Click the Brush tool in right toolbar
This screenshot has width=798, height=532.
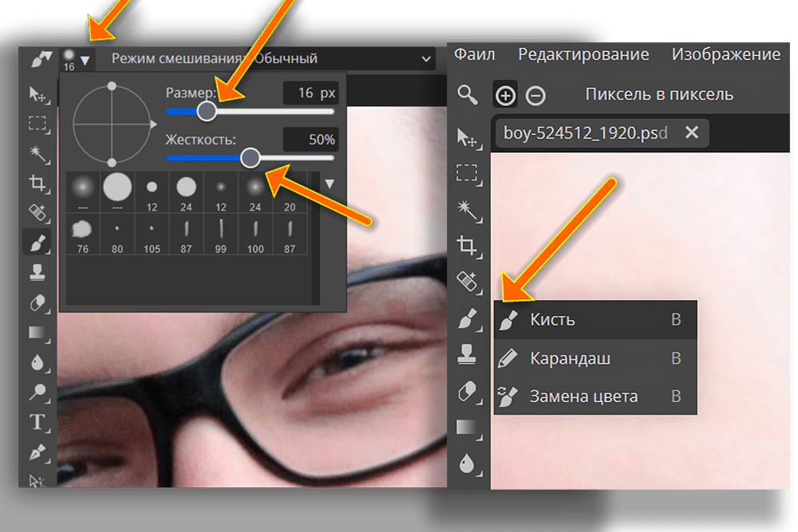[x=468, y=319]
